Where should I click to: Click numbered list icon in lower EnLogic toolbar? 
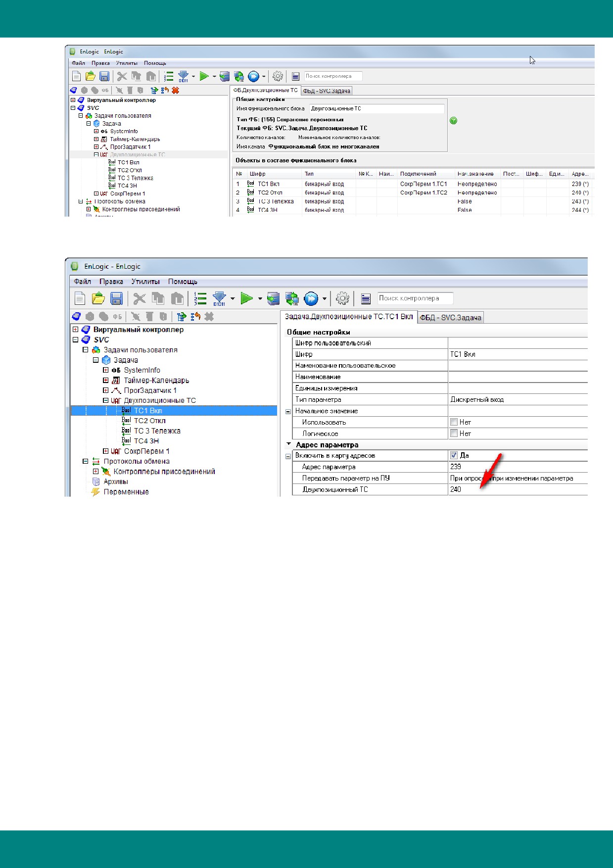200,298
